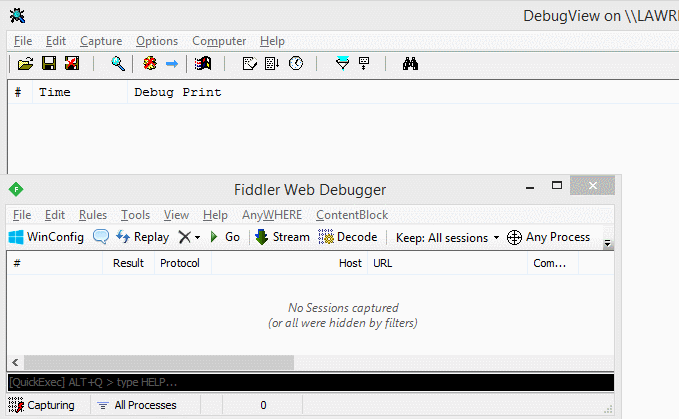The width and height of the screenshot is (679, 419).
Task: Toggle Capture Win32 flag icon in DebugView
Action: [x=203, y=64]
